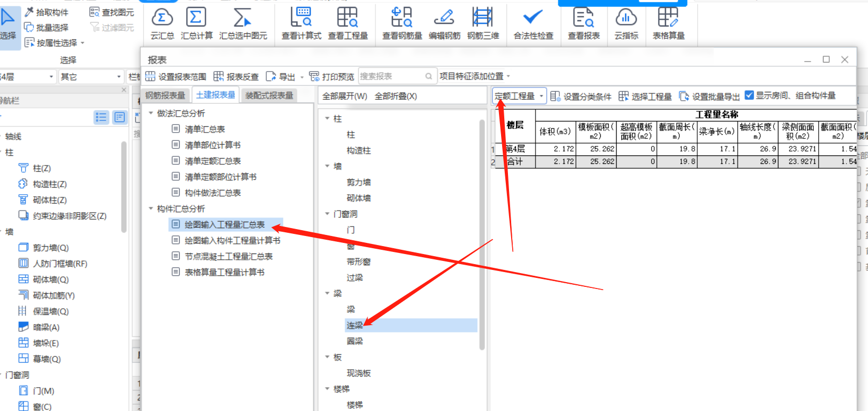Select 剪力墙 in component list

358,182
